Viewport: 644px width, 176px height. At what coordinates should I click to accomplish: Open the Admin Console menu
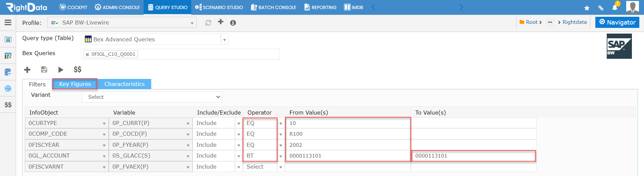click(x=117, y=7)
